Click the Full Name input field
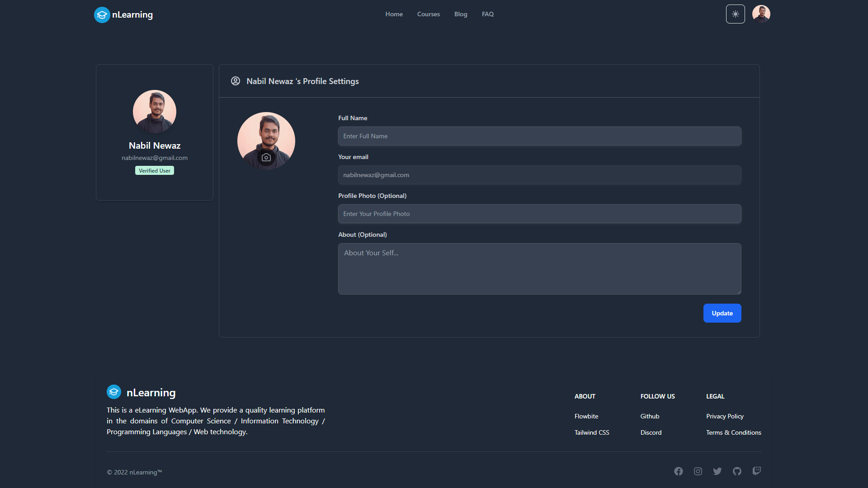The height and width of the screenshot is (488, 868). coord(539,136)
